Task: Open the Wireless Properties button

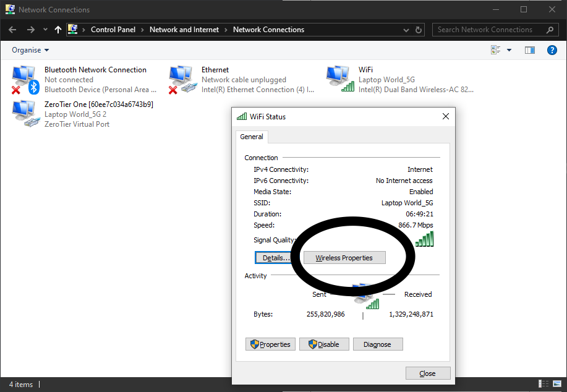Action: tap(344, 258)
